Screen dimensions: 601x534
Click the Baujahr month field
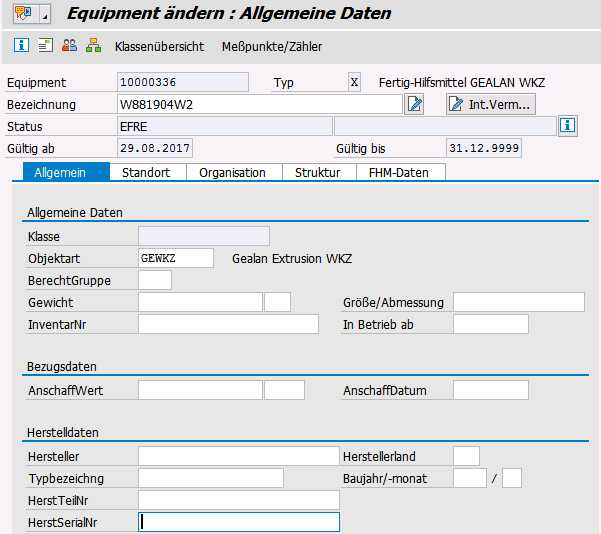tap(512, 478)
